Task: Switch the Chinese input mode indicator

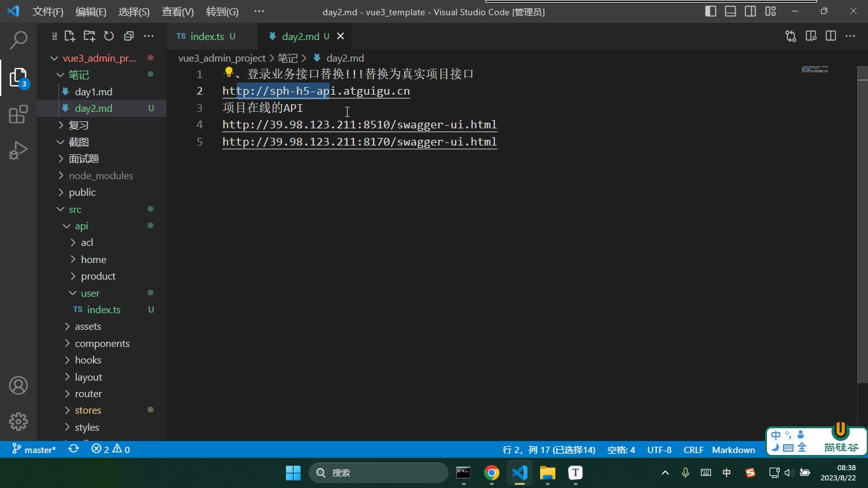Action: 727,473
